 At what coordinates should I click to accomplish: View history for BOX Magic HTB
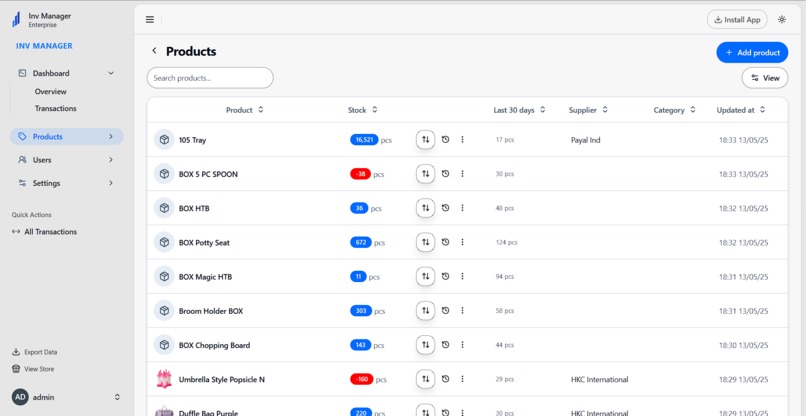point(446,276)
